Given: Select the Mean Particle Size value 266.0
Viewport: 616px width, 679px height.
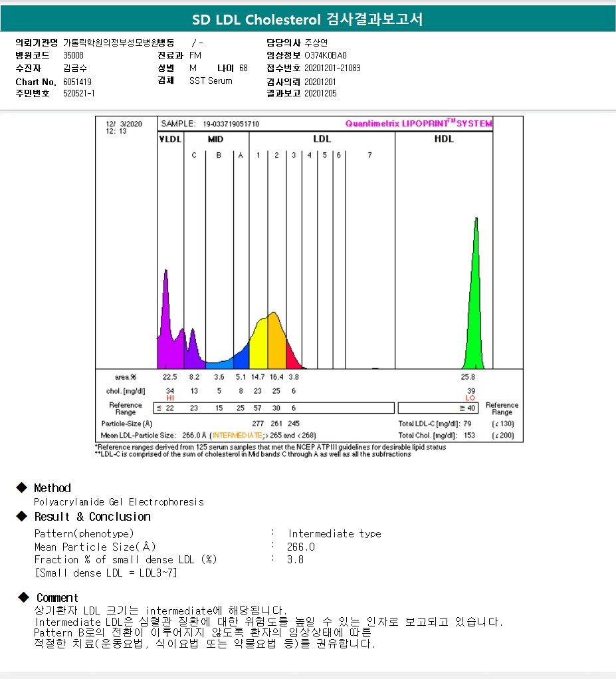Looking at the screenshot, I should [x=301, y=547].
